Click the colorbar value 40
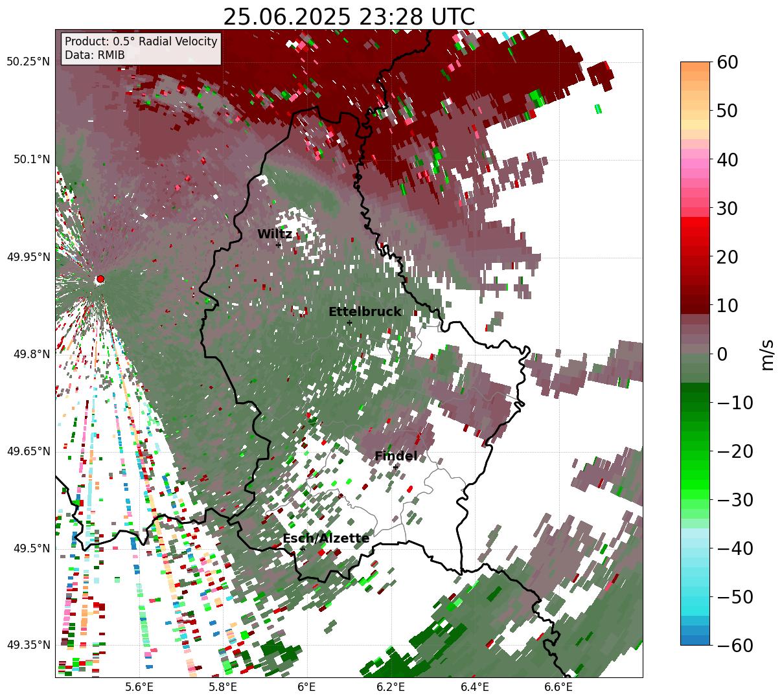This screenshot has height=700, width=782. [x=726, y=159]
